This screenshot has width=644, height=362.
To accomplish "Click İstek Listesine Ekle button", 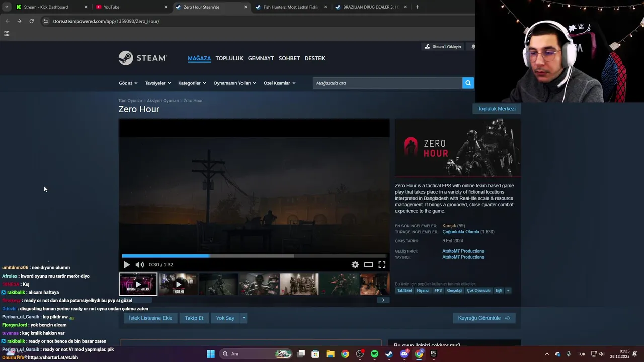I will point(150,318).
